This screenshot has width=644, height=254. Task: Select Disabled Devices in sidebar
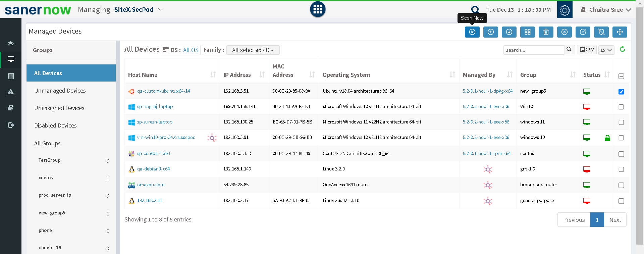click(56, 125)
